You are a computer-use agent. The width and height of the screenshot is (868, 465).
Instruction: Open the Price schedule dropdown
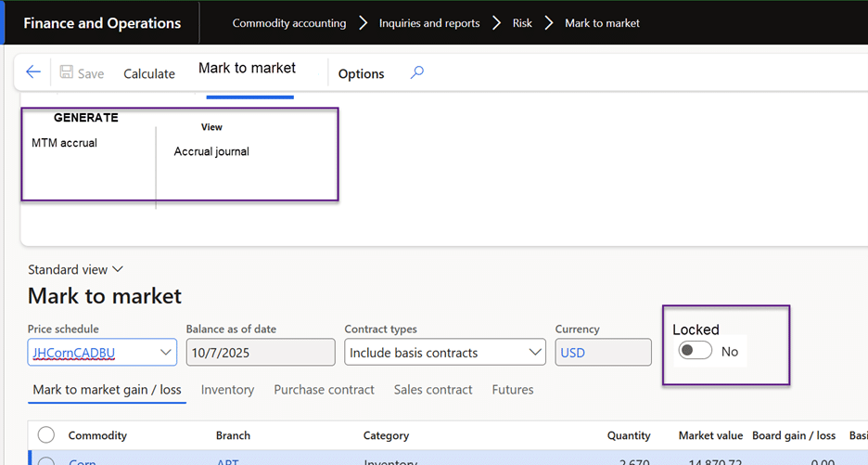pyautogui.click(x=166, y=353)
